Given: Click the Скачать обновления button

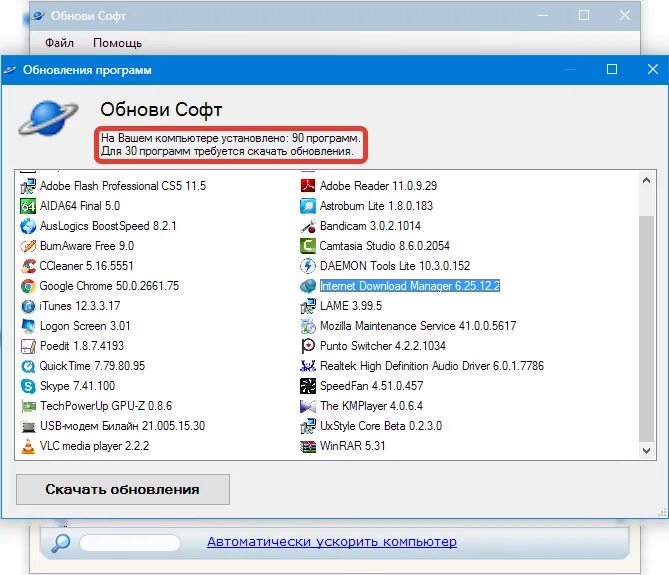Looking at the screenshot, I should point(123,489).
